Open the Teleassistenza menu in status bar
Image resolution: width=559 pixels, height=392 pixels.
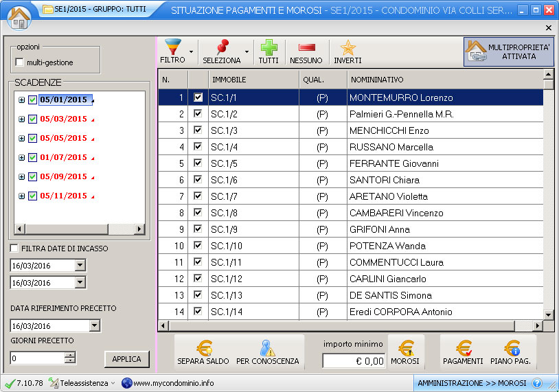82,383
